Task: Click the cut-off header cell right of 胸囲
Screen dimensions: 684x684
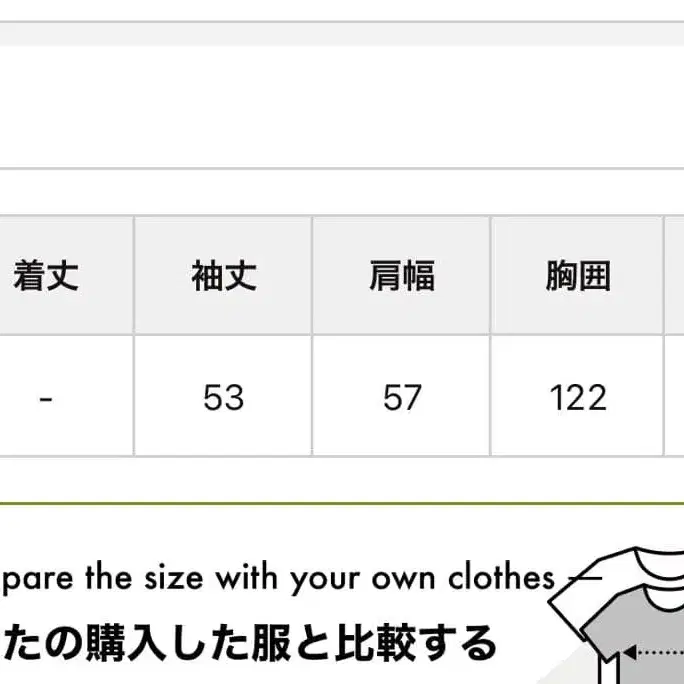Action: click(675, 275)
